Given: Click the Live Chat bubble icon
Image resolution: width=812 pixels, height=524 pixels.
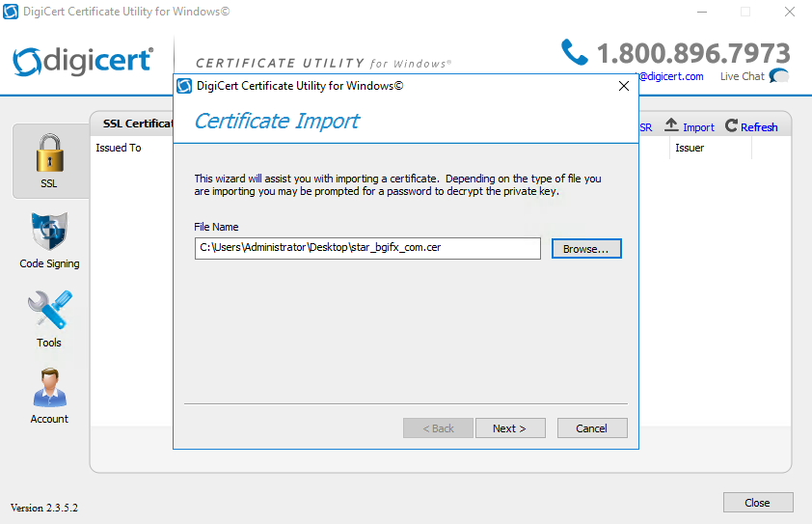Looking at the screenshot, I should pyautogui.click(x=779, y=75).
